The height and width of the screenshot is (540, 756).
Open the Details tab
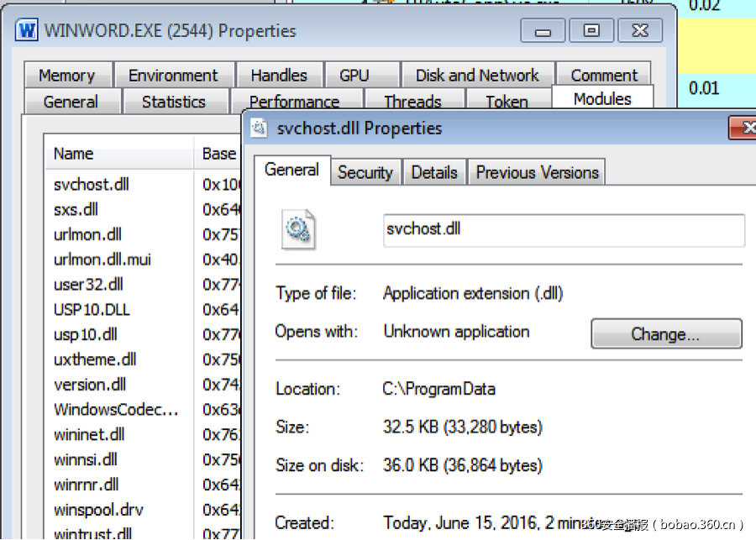(434, 172)
